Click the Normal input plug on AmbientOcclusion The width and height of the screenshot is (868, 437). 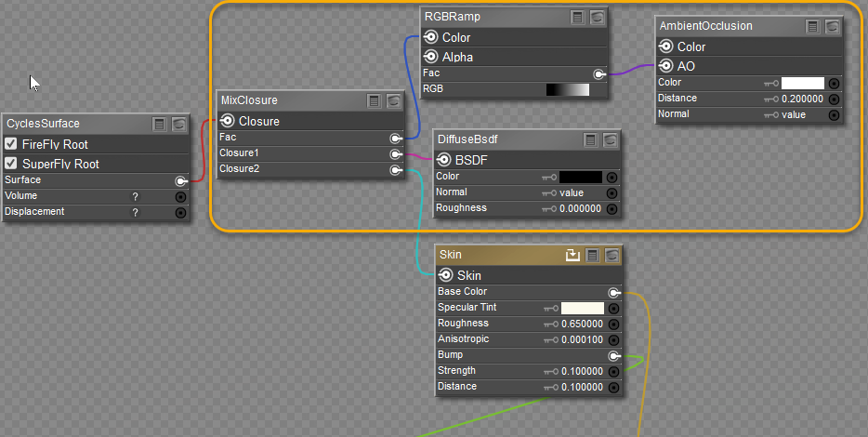coord(834,115)
